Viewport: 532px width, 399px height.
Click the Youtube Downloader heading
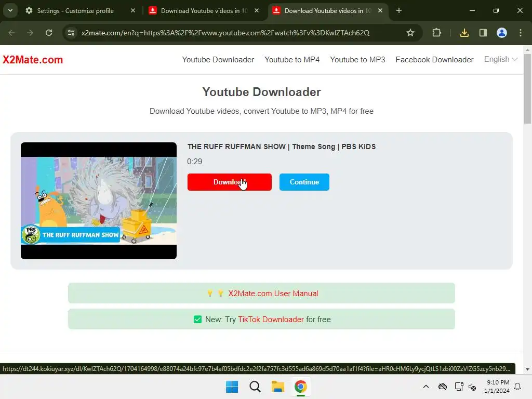262,92
